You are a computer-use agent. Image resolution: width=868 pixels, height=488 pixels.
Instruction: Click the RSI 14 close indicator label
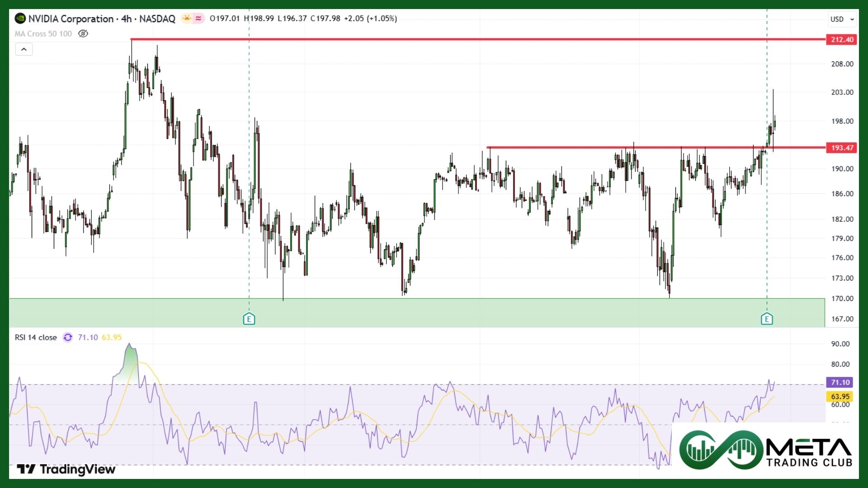click(36, 337)
